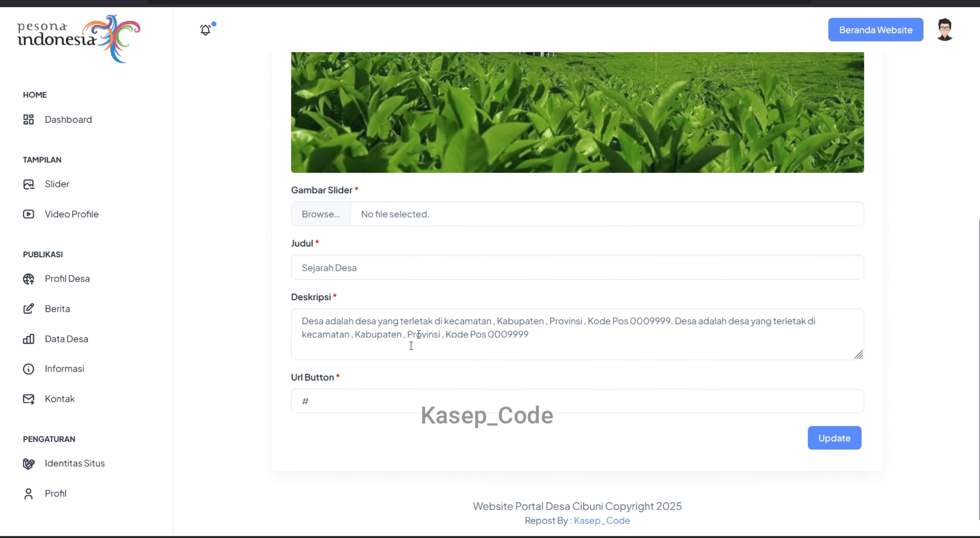
Task: Click the Kontak envelope icon
Action: pyautogui.click(x=28, y=399)
